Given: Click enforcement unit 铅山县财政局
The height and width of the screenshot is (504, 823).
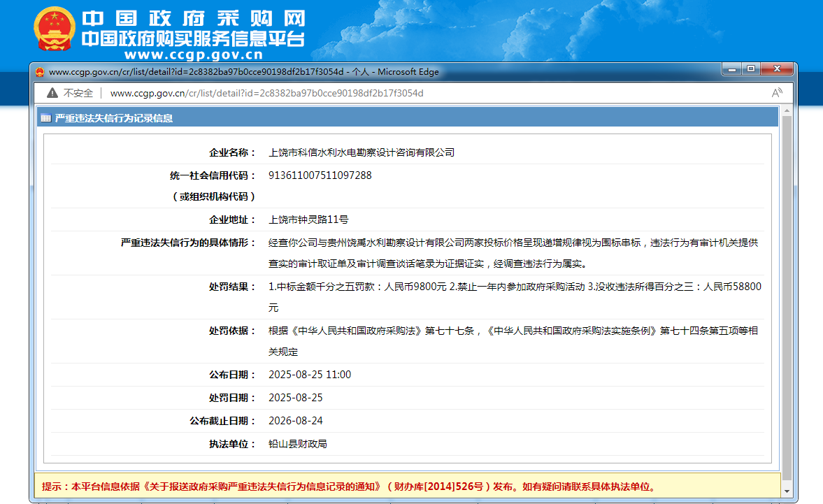Looking at the screenshot, I should click(x=298, y=444).
